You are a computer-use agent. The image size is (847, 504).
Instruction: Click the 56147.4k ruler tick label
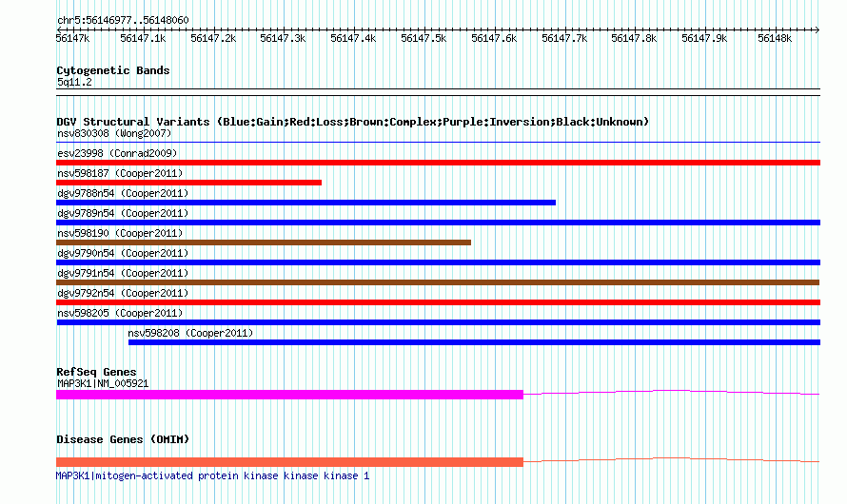pos(353,38)
